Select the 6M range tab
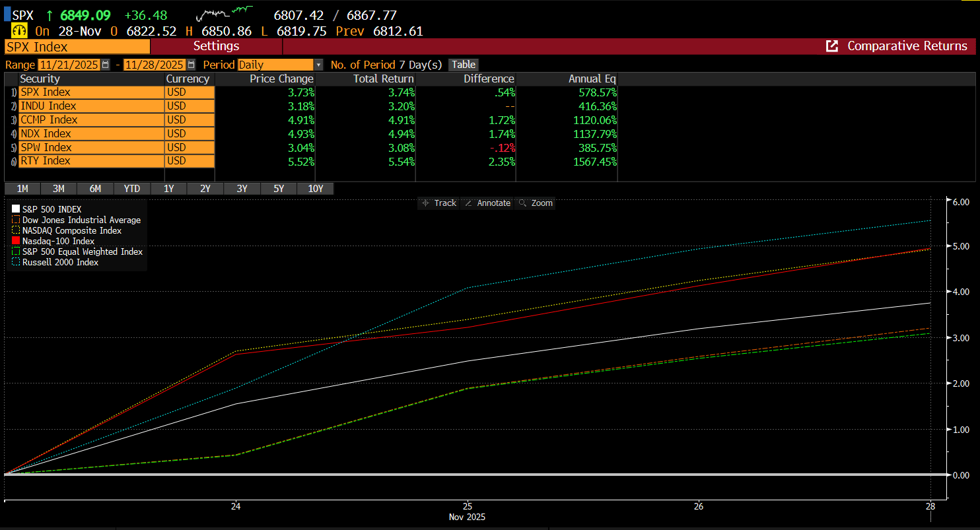The width and height of the screenshot is (980, 530). (x=96, y=189)
